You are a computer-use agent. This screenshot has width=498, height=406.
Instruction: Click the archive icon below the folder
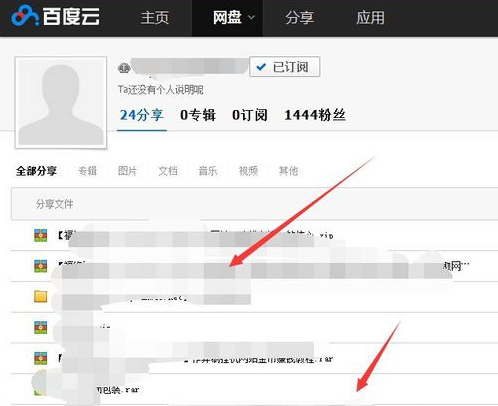coord(41,327)
